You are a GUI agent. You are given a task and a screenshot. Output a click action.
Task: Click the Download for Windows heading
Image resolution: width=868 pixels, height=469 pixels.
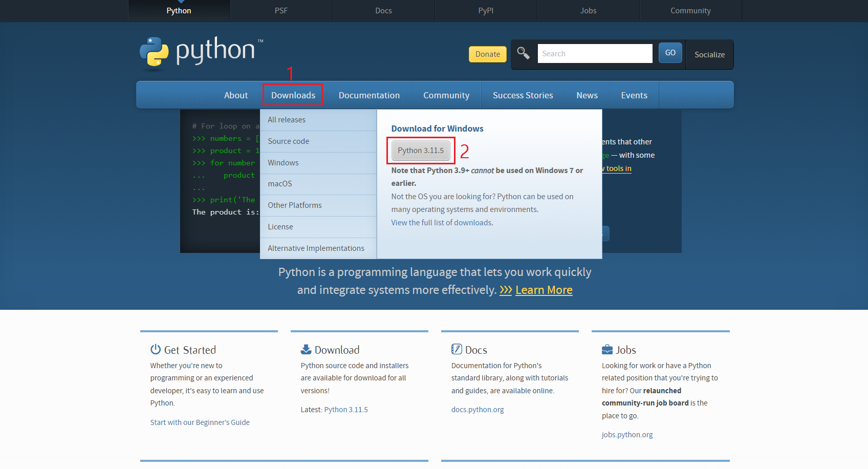tap(438, 129)
